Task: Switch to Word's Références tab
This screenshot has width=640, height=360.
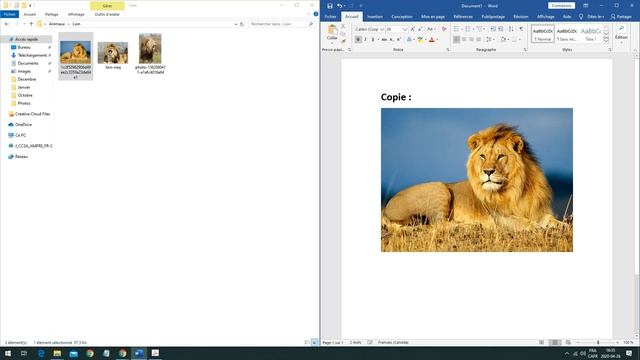Action: tap(463, 17)
